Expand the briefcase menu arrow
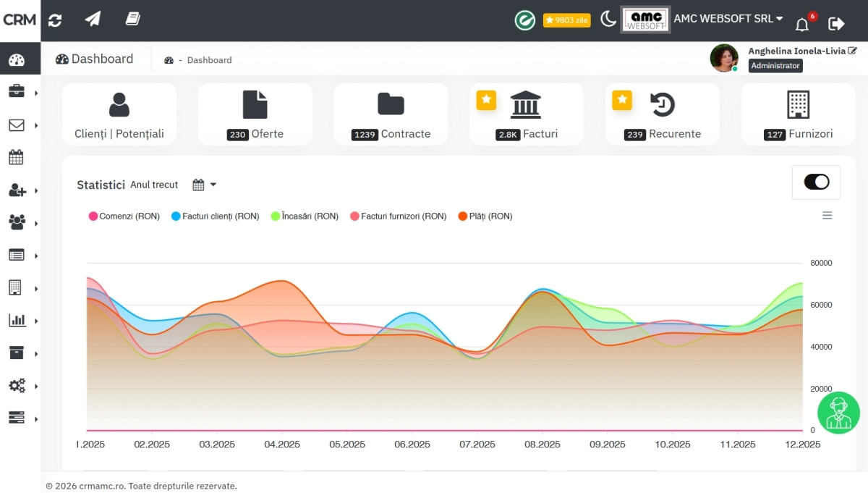The width and height of the screenshot is (868, 493). 35,93
